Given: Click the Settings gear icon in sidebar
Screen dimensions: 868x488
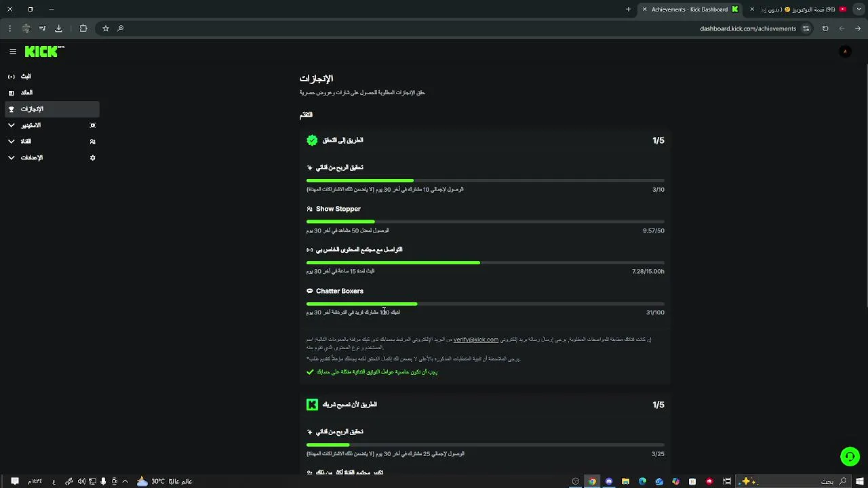Looking at the screenshot, I should pyautogui.click(x=93, y=158).
